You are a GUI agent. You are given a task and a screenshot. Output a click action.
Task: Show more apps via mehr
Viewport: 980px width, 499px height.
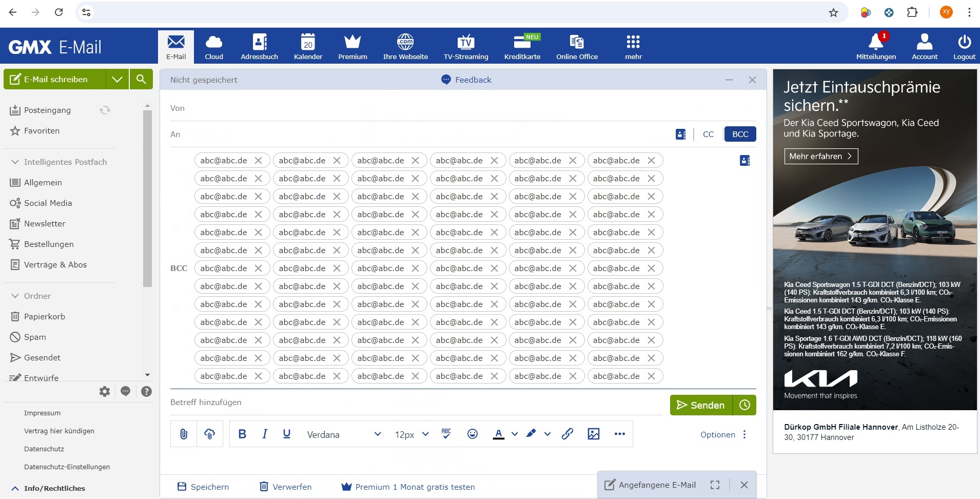[x=633, y=47]
